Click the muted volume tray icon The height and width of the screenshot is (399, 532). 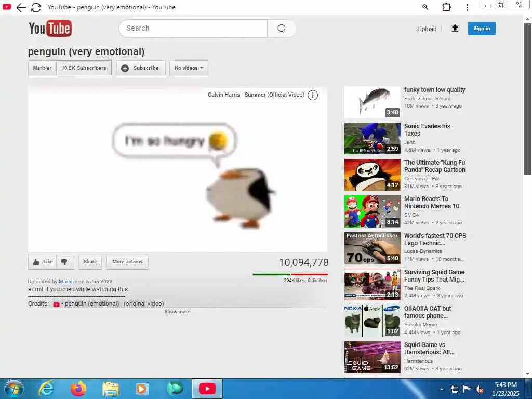coord(480,390)
